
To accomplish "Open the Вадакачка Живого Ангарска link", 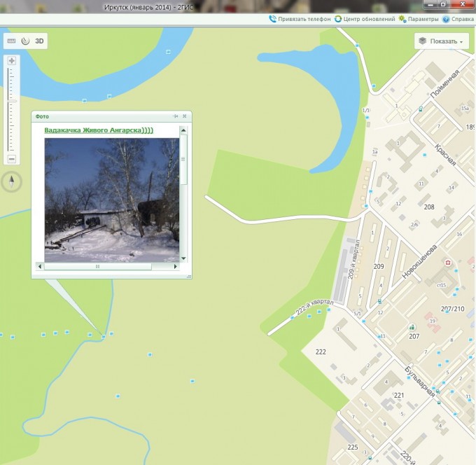I will coord(99,130).
